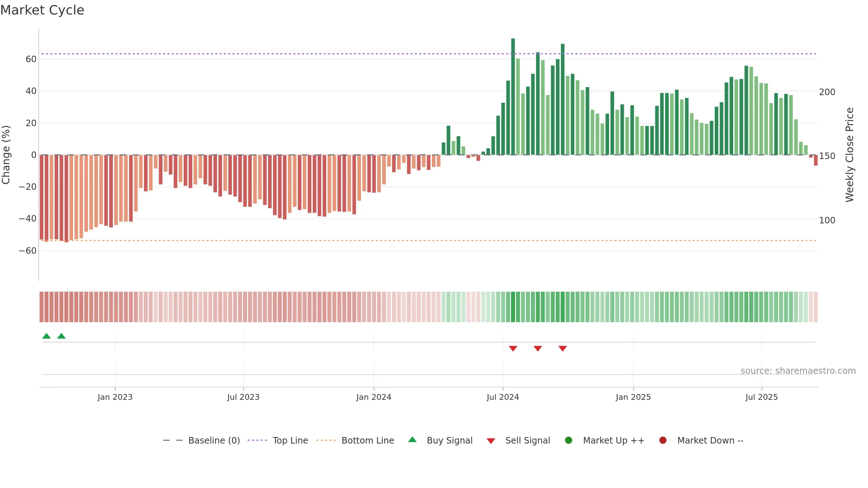Toggle the Buy Signal legend label

click(450, 440)
